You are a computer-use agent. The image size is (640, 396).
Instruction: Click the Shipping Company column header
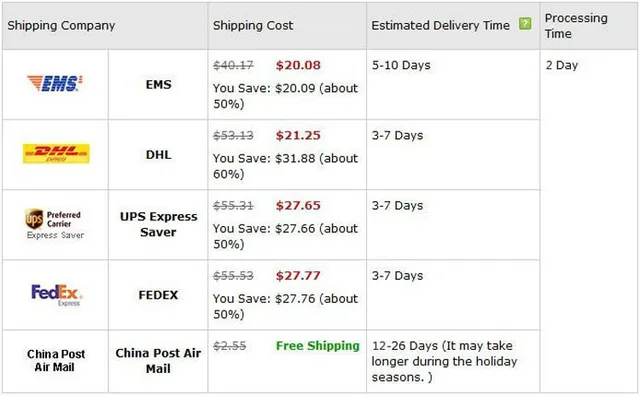61,25
